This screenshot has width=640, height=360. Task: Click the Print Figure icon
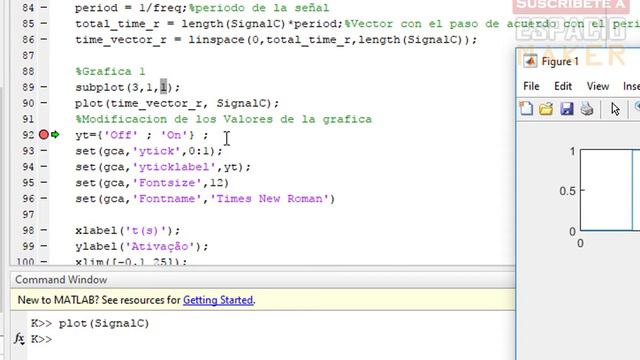587,109
